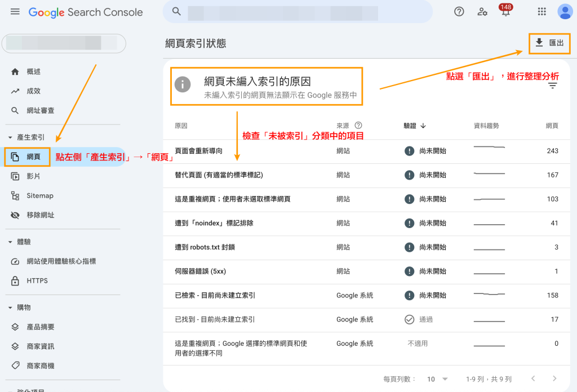The image size is (577, 392).
Task: Click the Google Search Console logo
Action: tap(86, 12)
